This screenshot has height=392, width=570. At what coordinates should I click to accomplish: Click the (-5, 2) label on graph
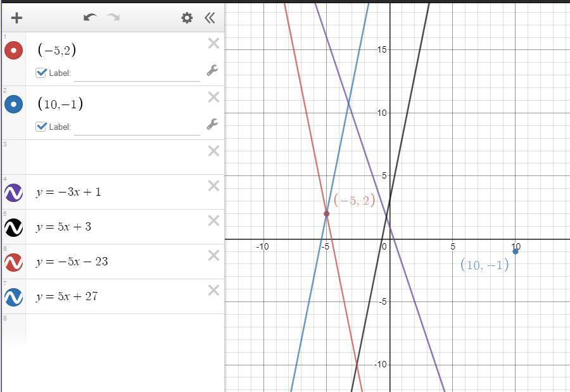click(x=354, y=200)
